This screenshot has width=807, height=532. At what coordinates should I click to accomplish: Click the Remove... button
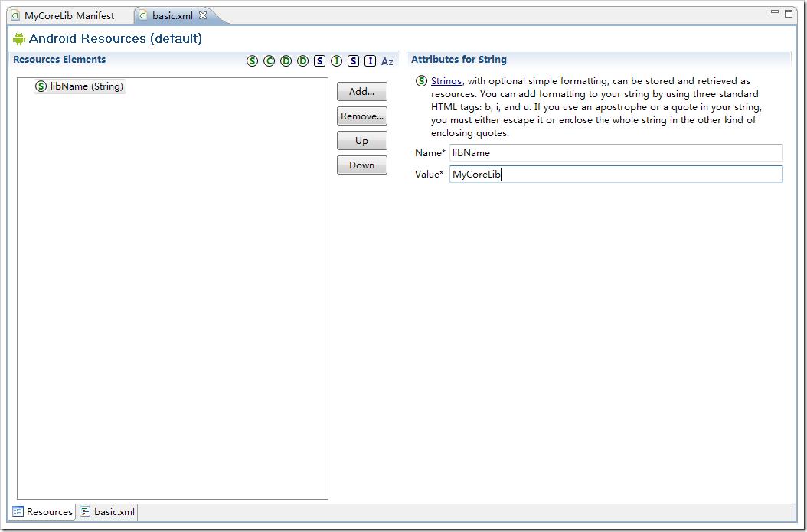coord(362,116)
